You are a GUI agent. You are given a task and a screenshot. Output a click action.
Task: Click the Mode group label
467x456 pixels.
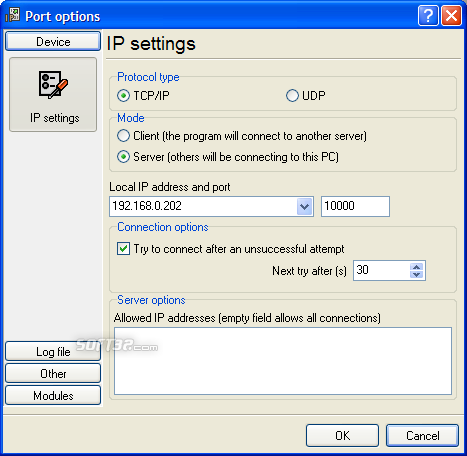click(x=131, y=118)
